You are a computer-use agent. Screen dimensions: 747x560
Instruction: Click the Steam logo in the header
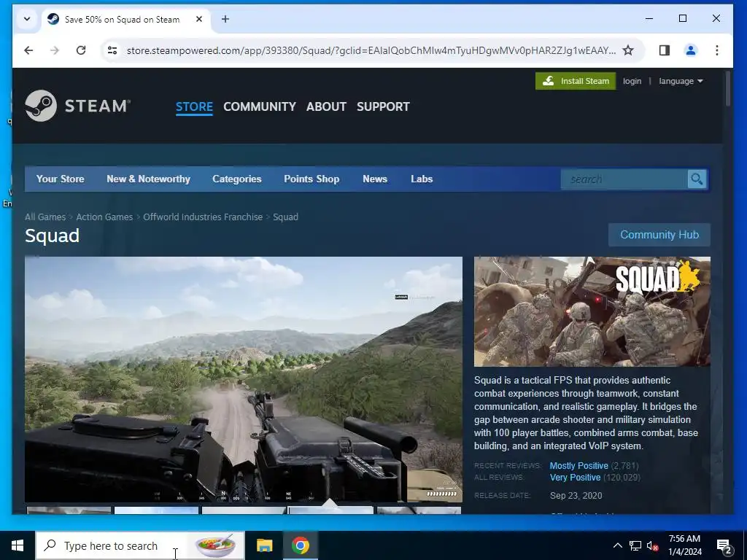[x=77, y=106]
